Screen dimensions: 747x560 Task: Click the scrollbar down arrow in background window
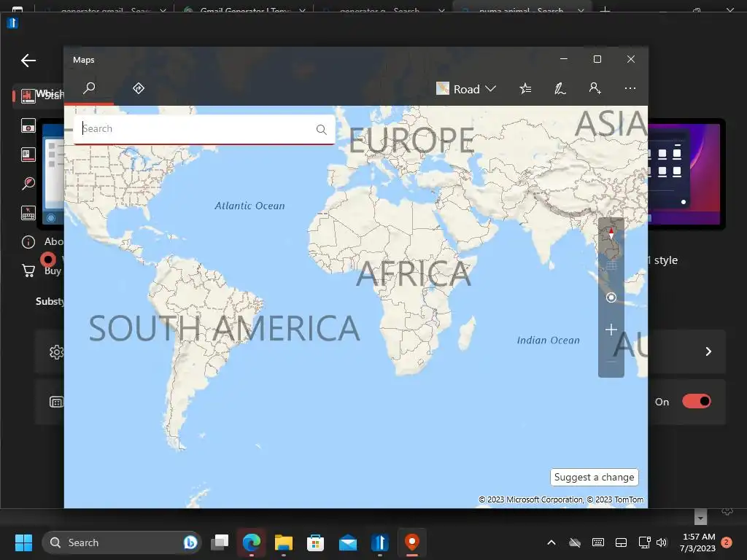[x=700, y=517]
